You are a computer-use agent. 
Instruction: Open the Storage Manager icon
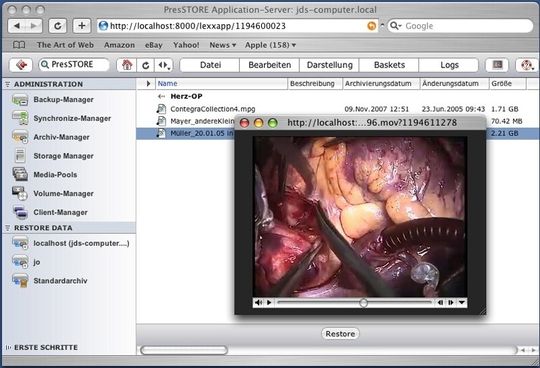(x=20, y=156)
